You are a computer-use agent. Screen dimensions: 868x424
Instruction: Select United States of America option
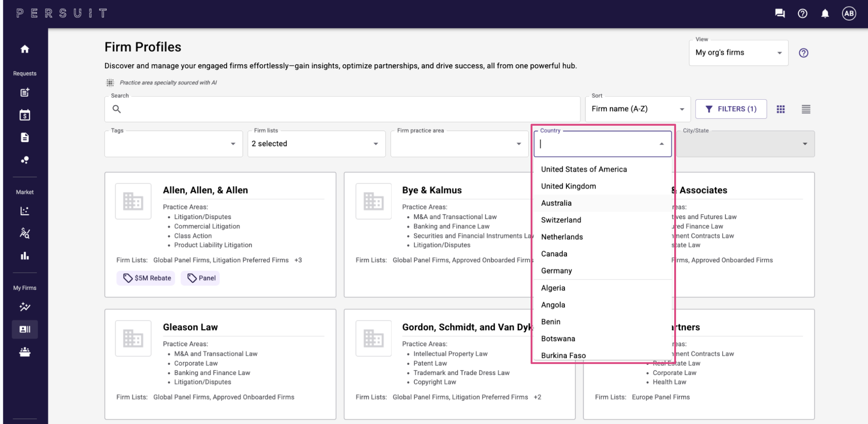[603, 169]
